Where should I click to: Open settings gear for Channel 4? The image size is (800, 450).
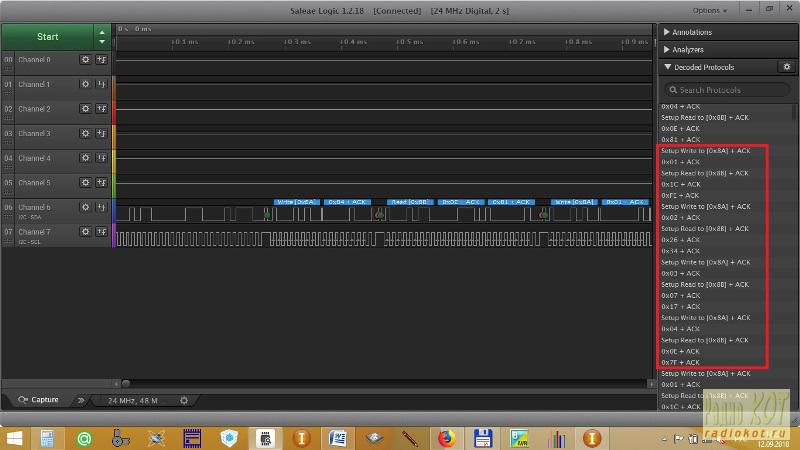tap(85, 158)
